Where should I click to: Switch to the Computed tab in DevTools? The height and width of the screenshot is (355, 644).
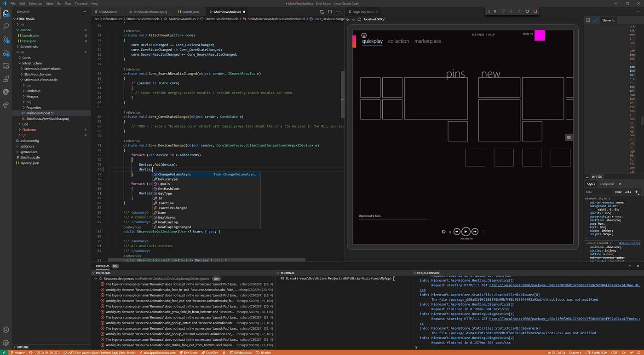click(606, 184)
